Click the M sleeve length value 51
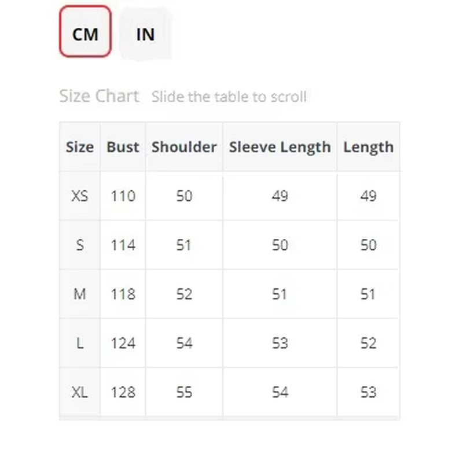 pyautogui.click(x=280, y=294)
